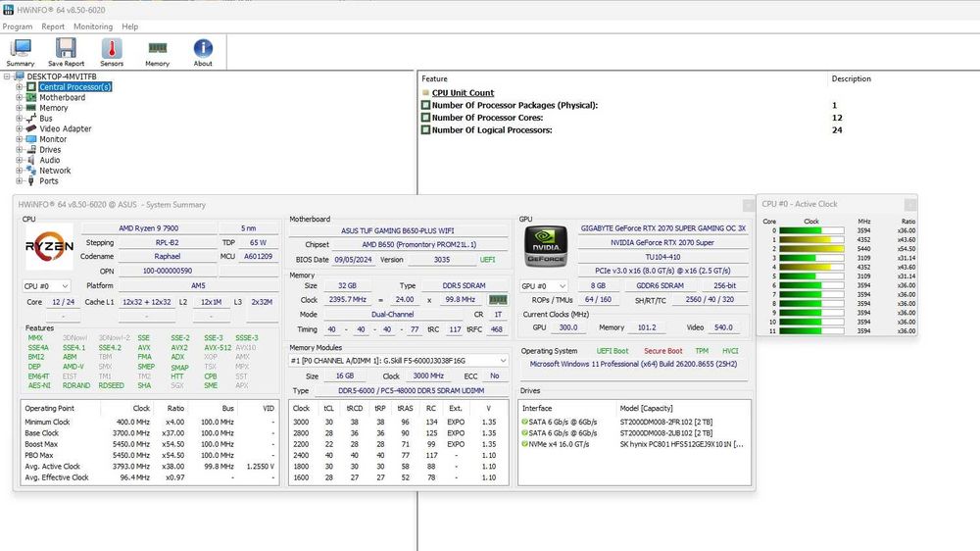Click the Audio speaker tree icon
This screenshot has height=551, width=980.
(31, 160)
